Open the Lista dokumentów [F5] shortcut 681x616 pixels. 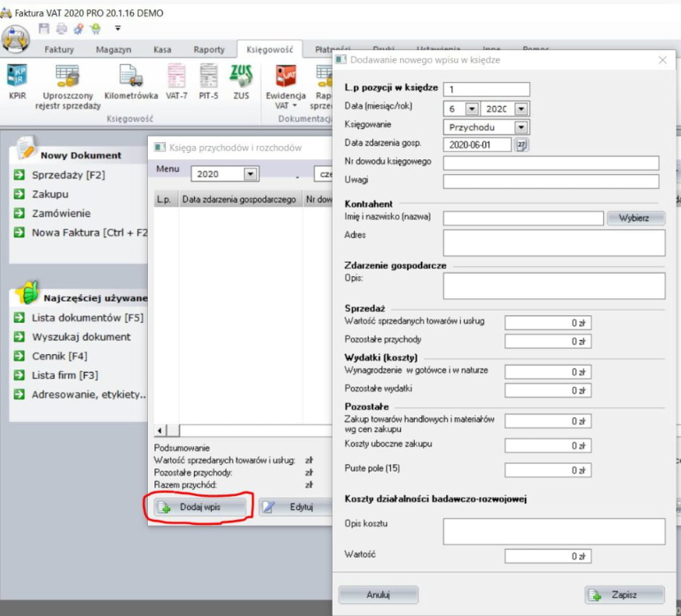point(87,318)
